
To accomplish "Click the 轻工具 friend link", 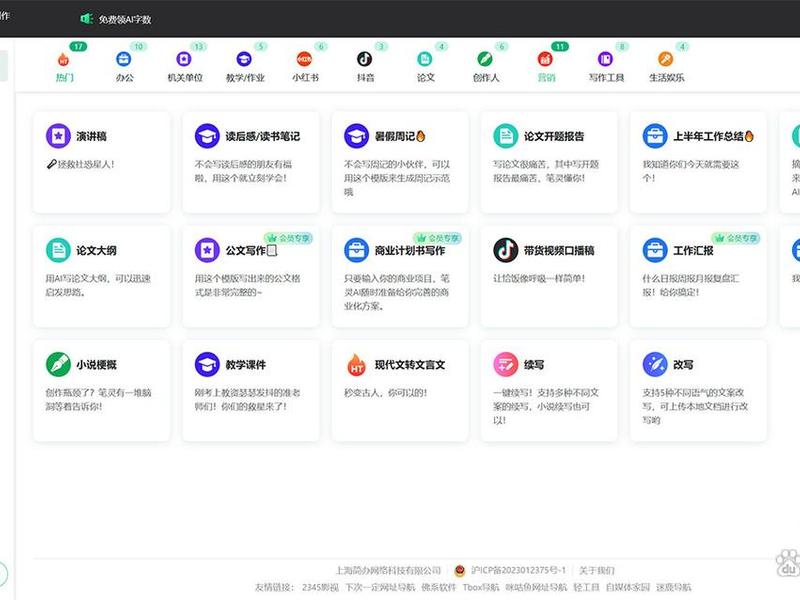I will click(586, 587).
